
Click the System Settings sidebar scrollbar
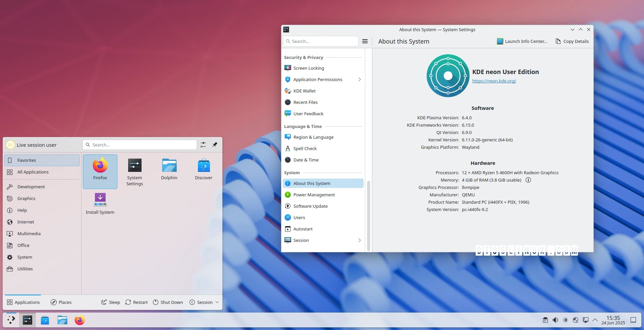pos(369,216)
